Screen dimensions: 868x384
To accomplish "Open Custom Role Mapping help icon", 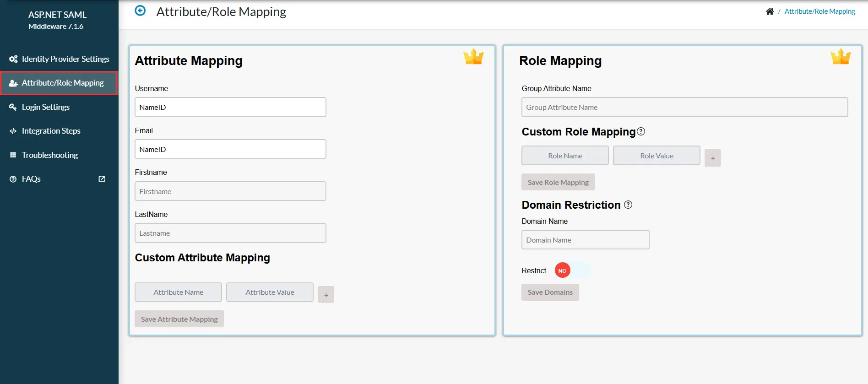I will (x=641, y=131).
